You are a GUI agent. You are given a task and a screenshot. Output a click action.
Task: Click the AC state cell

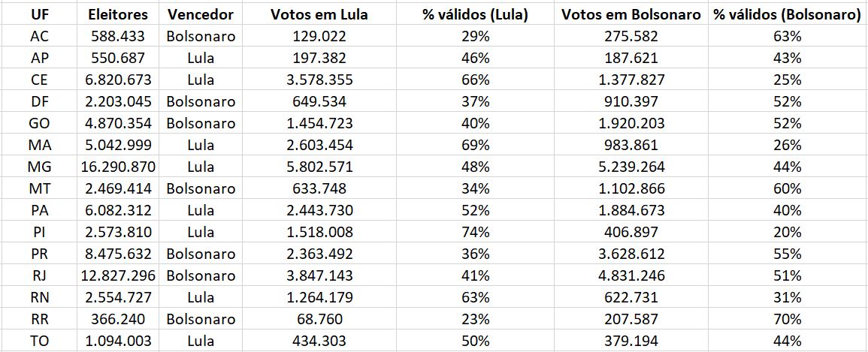40,36
